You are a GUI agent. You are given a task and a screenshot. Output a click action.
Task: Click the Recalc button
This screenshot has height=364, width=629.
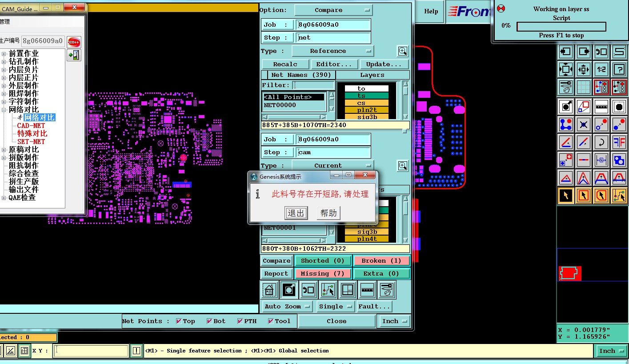click(285, 64)
